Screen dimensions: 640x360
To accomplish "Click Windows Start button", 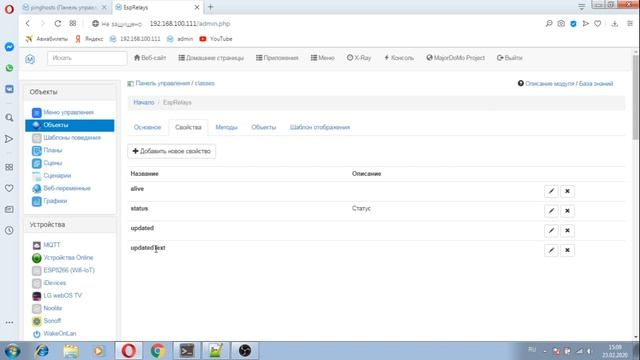I will (13, 351).
